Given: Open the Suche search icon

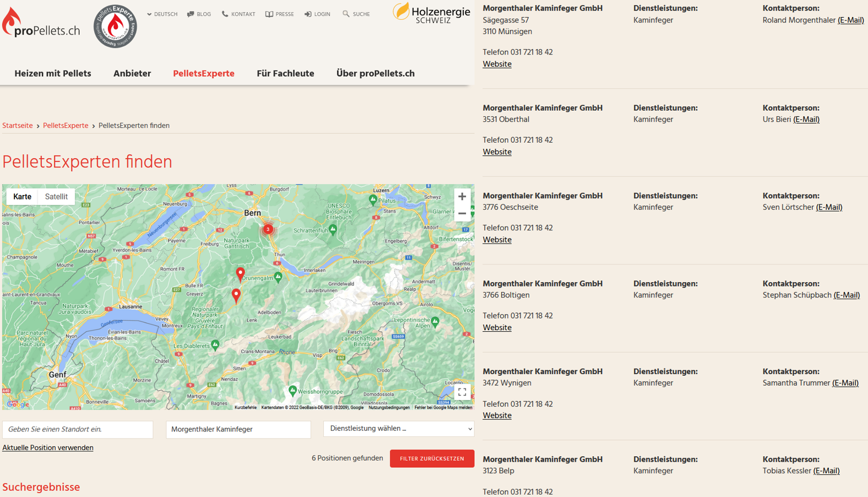Looking at the screenshot, I should pos(356,14).
